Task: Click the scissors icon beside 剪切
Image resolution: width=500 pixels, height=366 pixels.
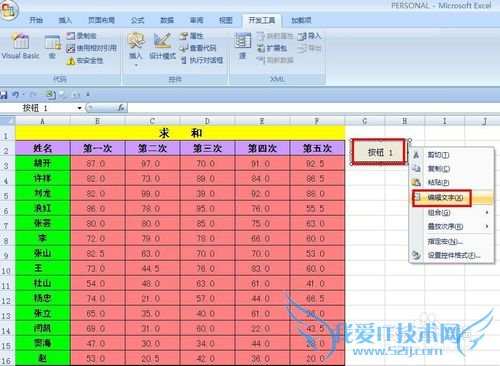Action: tap(416, 155)
